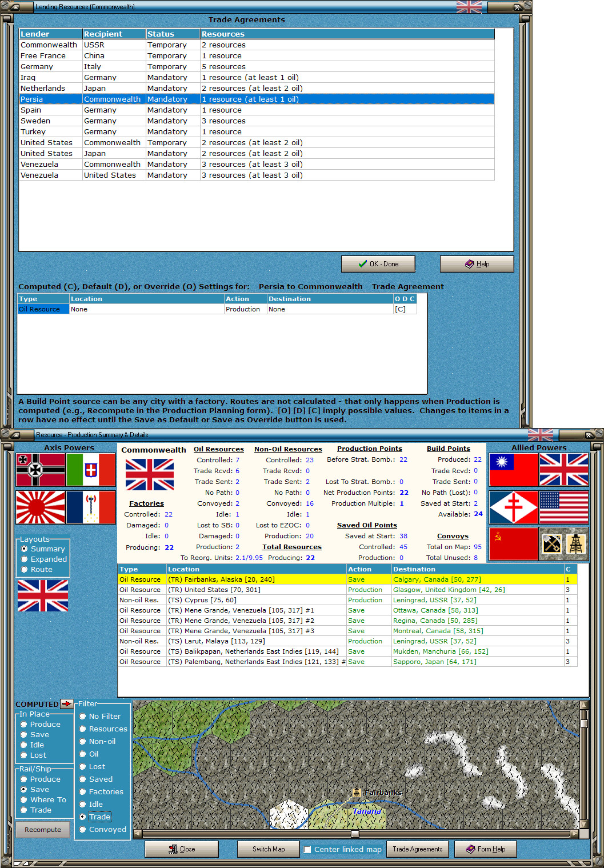Viewport: 604px width, 868px height.
Task: Select the Cyprus Non-oil Res. row
Action: click(347, 600)
